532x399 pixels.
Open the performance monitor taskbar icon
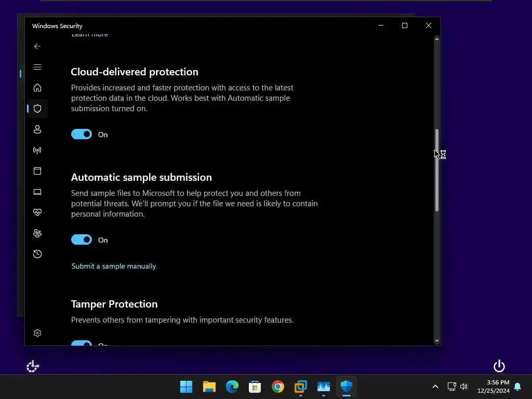pyautogui.click(x=323, y=387)
